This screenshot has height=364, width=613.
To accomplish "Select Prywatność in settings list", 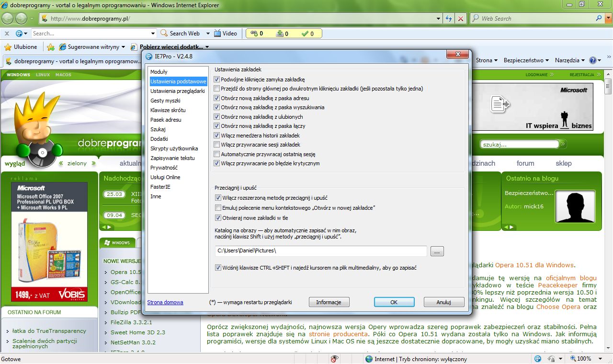I will pyautogui.click(x=164, y=168).
